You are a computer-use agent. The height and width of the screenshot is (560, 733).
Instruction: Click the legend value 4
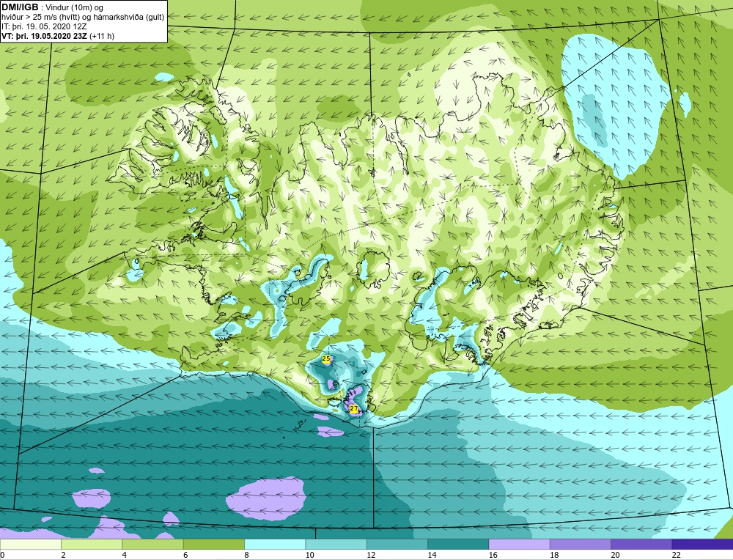point(125,555)
